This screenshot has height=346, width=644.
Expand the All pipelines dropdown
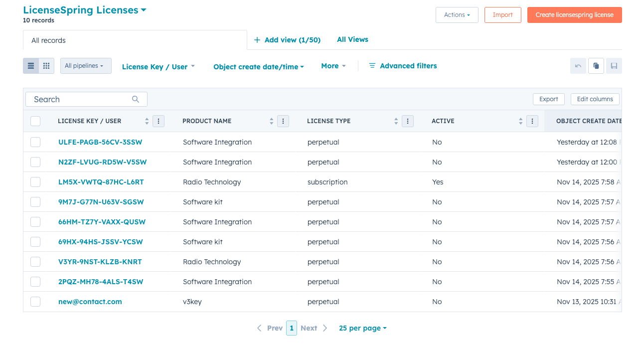(x=85, y=66)
